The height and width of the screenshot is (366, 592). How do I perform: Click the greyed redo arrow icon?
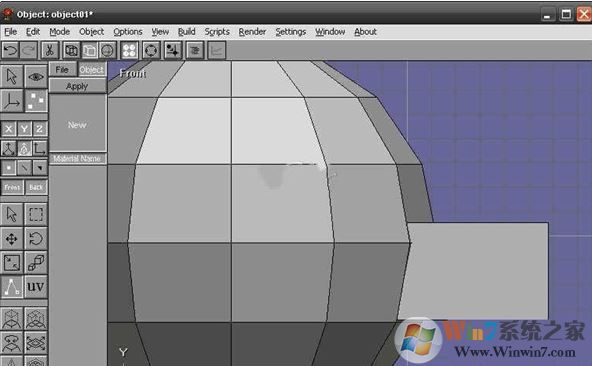coord(29,50)
